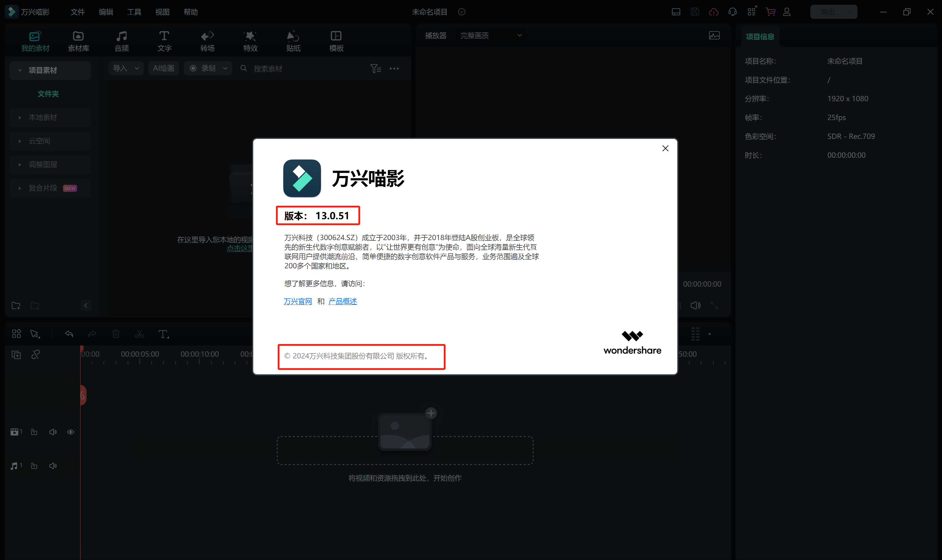The width and height of the screenshot is (942, 560).
Task: Click the undo icon in timeline toolbar
Action: click(69, 334)
